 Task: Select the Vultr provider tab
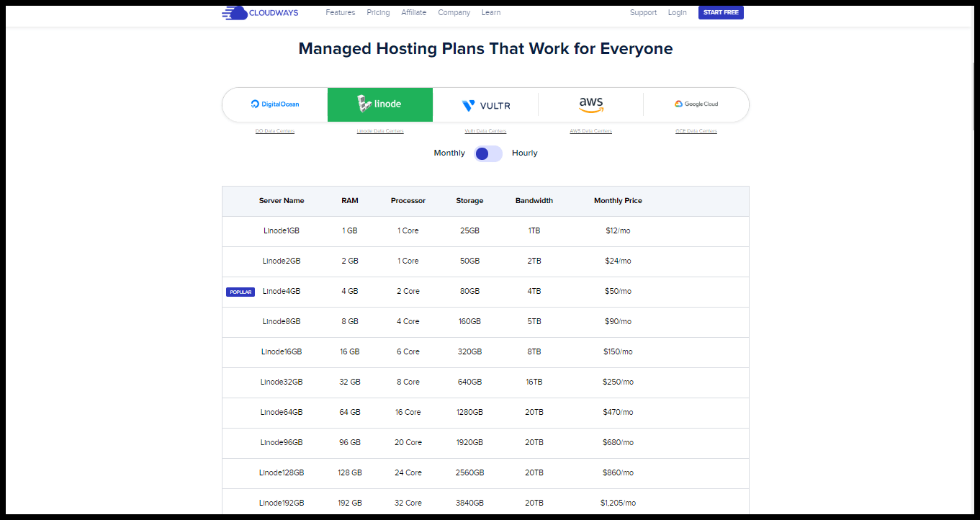[485, 104]
